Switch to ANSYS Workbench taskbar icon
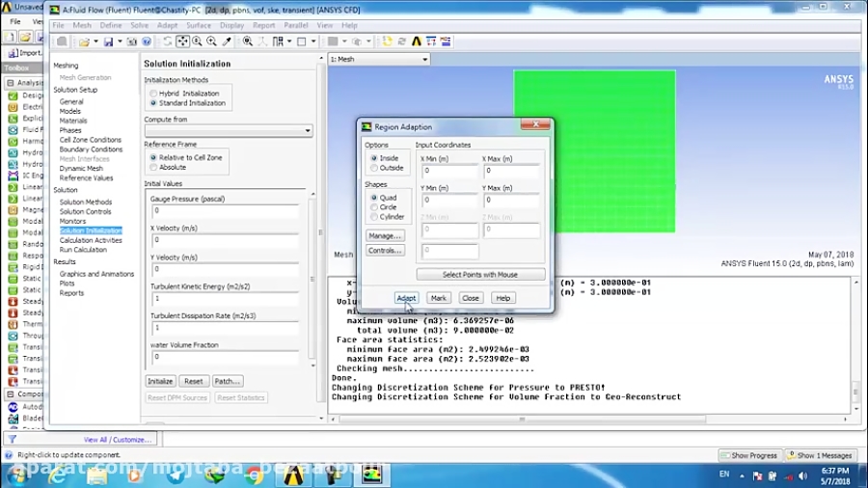This screenshot has width=868, height=488. click(x=293, y=474)
